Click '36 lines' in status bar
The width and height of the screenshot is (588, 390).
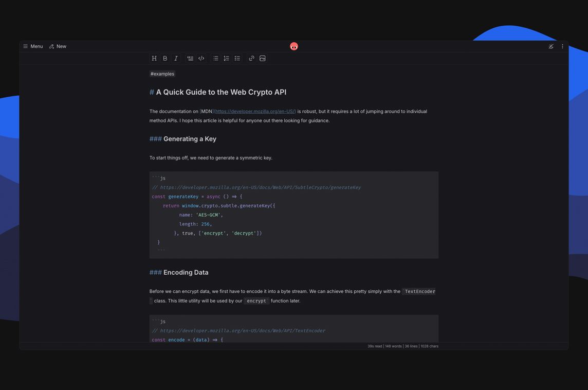click(x=411, y=346)
